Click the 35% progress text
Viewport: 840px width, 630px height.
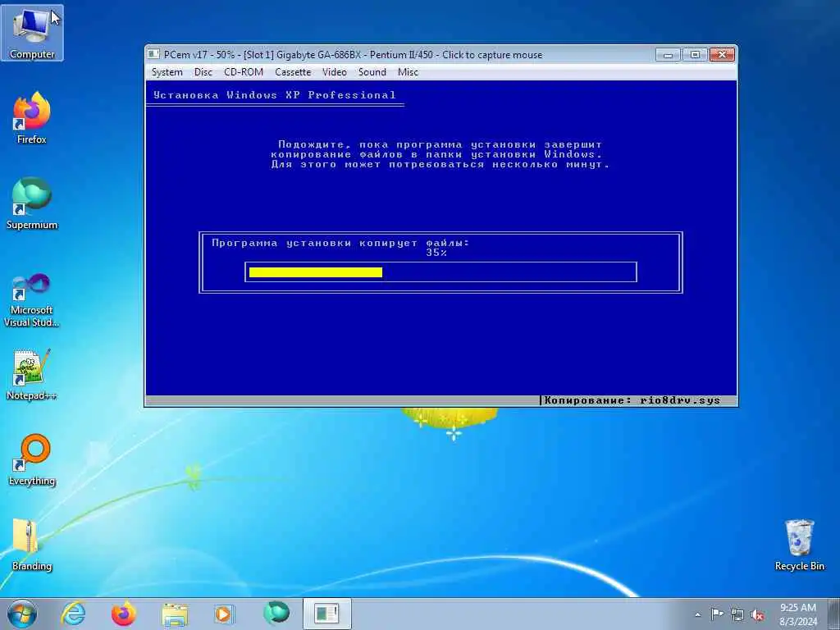click(x=436, y=253)
